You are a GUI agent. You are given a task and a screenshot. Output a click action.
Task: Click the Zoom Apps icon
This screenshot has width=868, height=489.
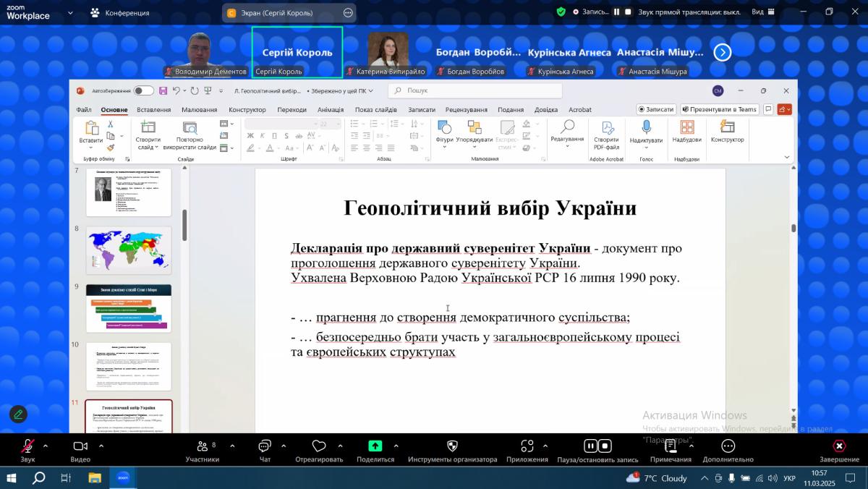pos(527,446)
